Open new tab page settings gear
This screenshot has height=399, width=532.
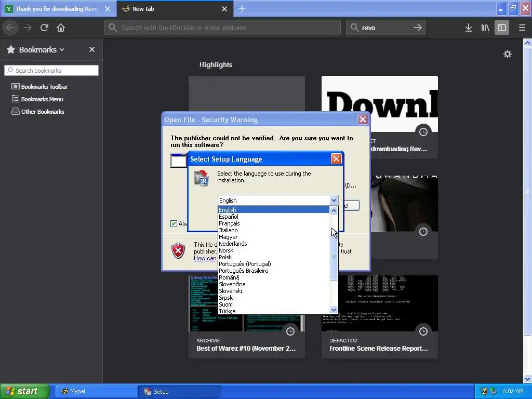(507, 54)
